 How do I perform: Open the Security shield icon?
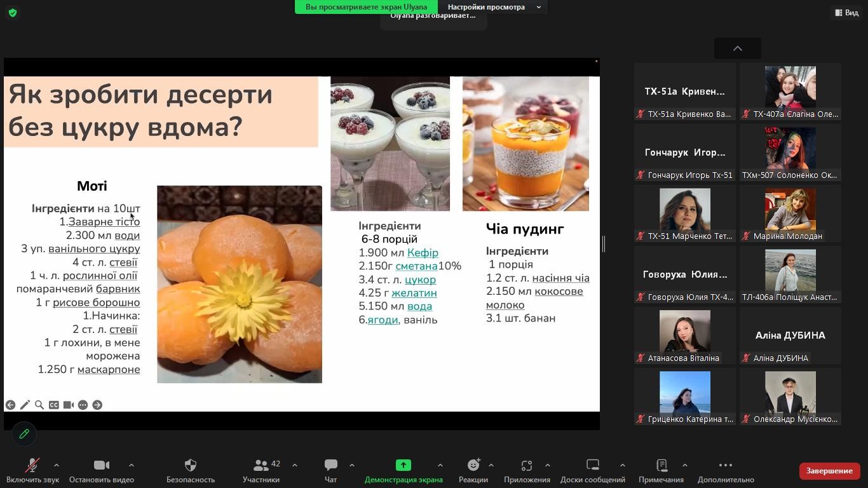pos(190,466)
